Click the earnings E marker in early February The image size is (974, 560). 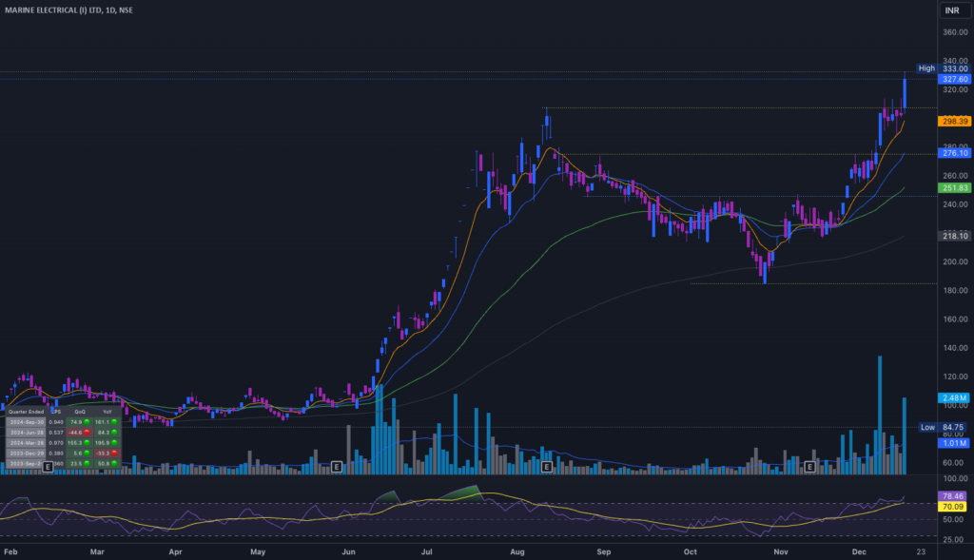tap(47, 467)
